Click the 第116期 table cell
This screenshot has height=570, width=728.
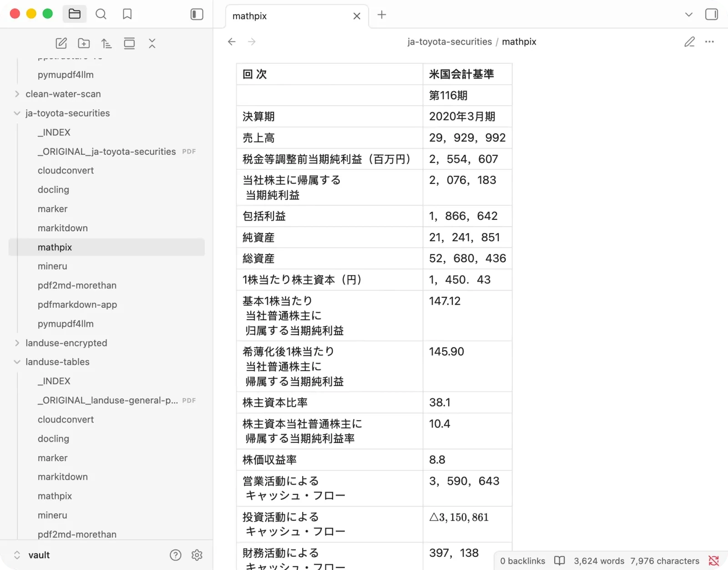467,96
